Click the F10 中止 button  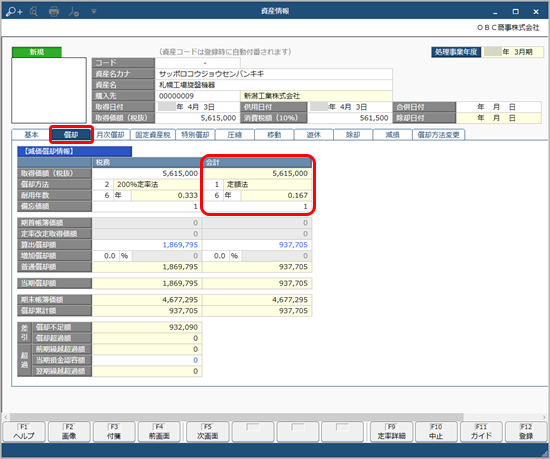click(436, 432)
